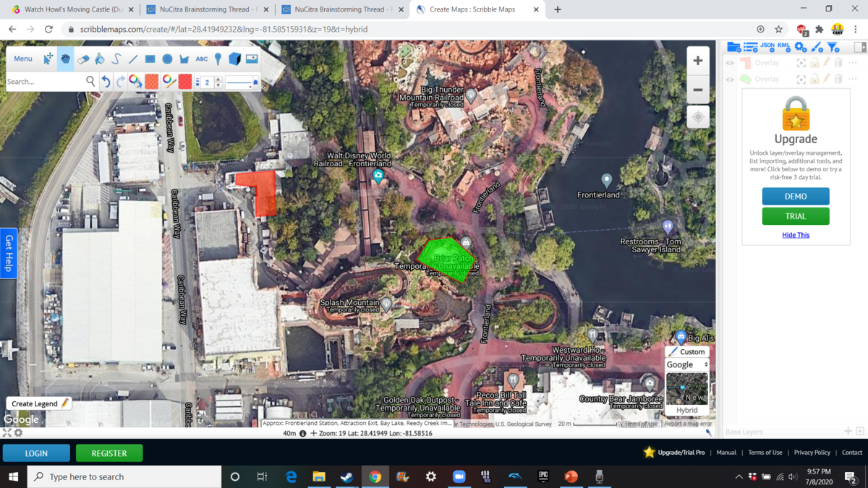The image size is (868, 488).
Task: Hide the red overlay with eye icon
Action: pyautogui.click(x=730, y=63)
